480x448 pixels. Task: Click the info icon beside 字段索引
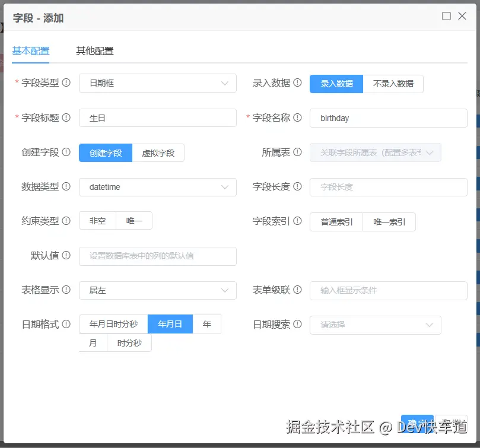[x=297, y=221]
